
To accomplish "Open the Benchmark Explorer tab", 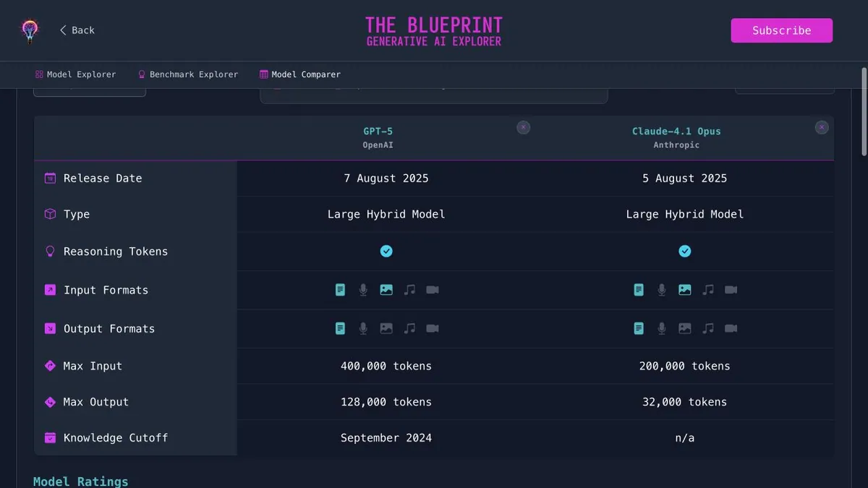I will click(188, 74).
